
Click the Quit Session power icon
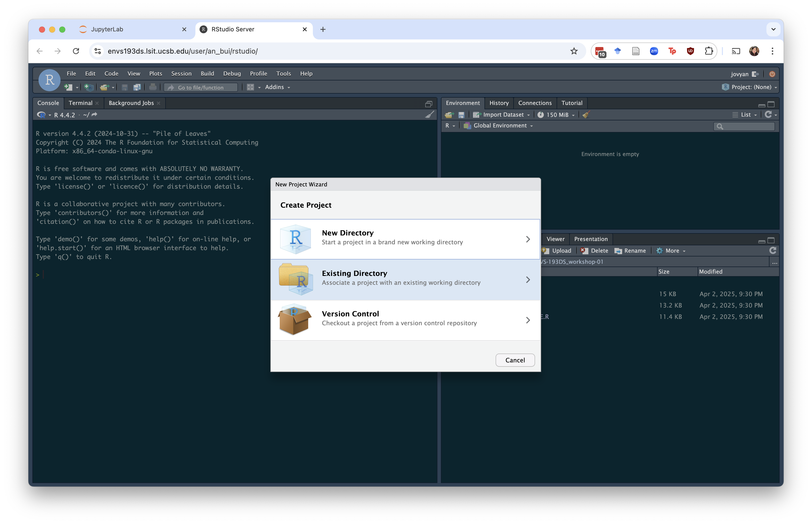[x=772, y=74]
